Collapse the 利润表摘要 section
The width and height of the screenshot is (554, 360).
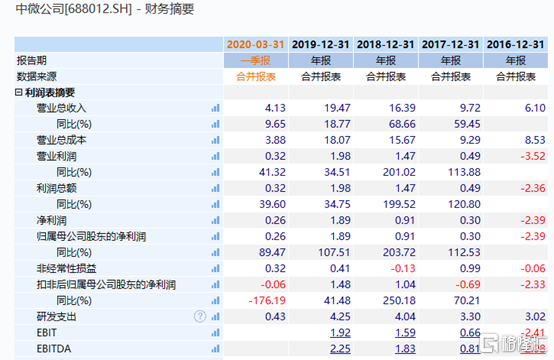coord(18,93)
